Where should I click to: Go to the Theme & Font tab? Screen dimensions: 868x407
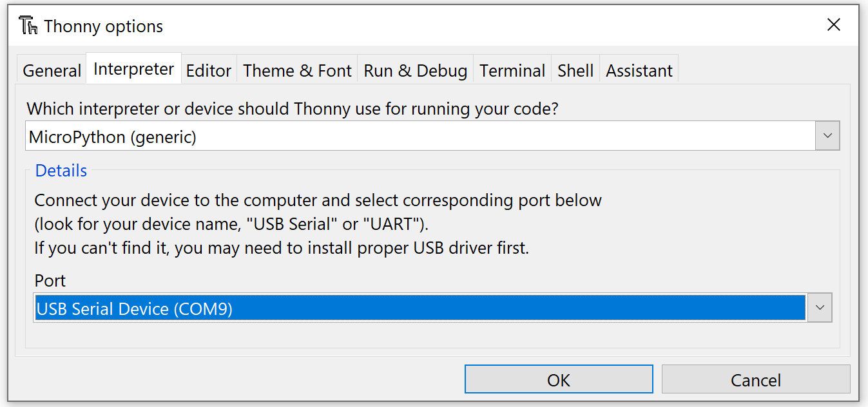click(297, 71)
